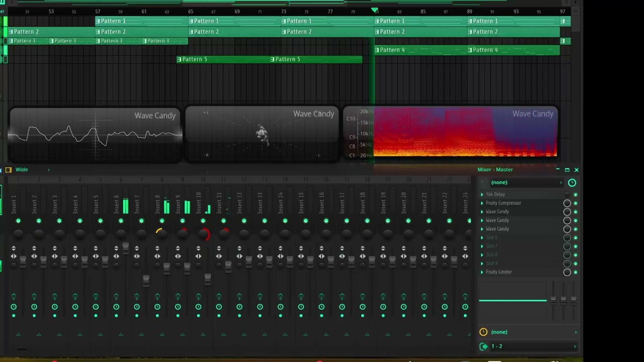Open latency clock on Insert 15
This screenshot has height=362, width=644.
coord(301,307)
